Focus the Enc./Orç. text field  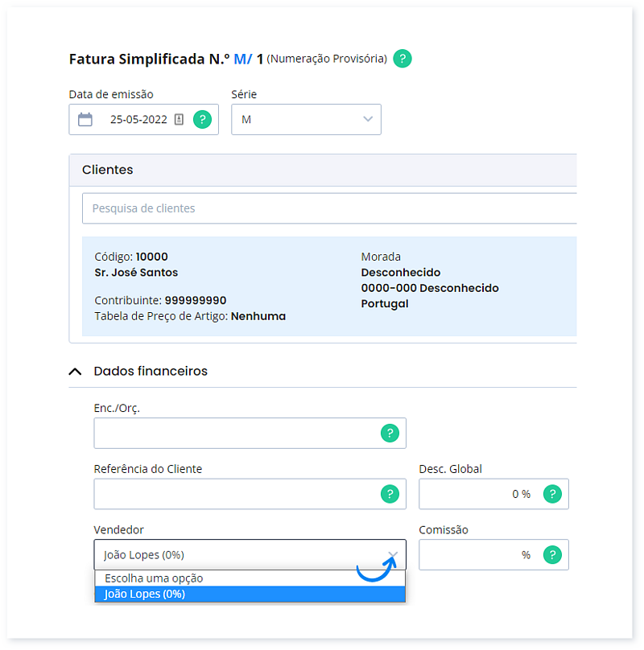[233, 434]
